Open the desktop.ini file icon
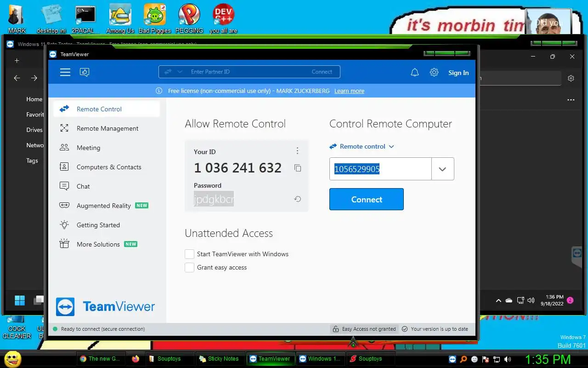The width and height of the screenshot is (588, 368). [x=51, y=19]
